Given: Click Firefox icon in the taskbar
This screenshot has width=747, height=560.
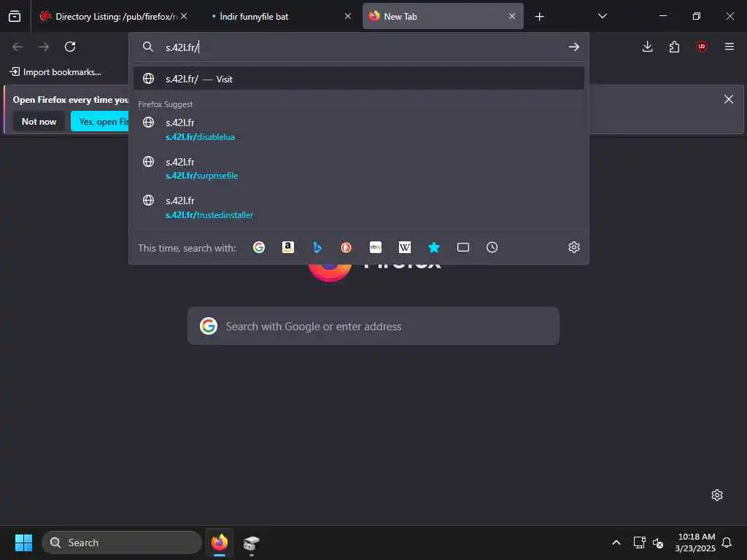Looking at the screenshot, I should pyautogui.click(x=219, y=542).
